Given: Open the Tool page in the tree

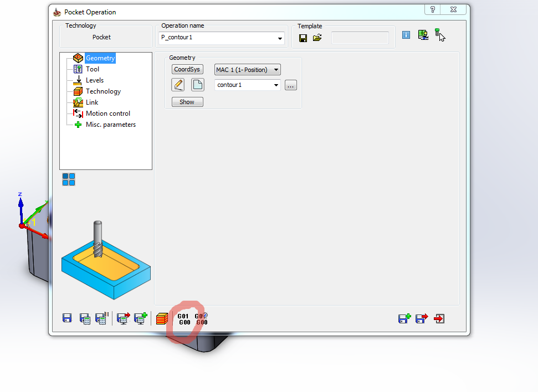Looking at the screenshot, I should (x=93, y=69).
